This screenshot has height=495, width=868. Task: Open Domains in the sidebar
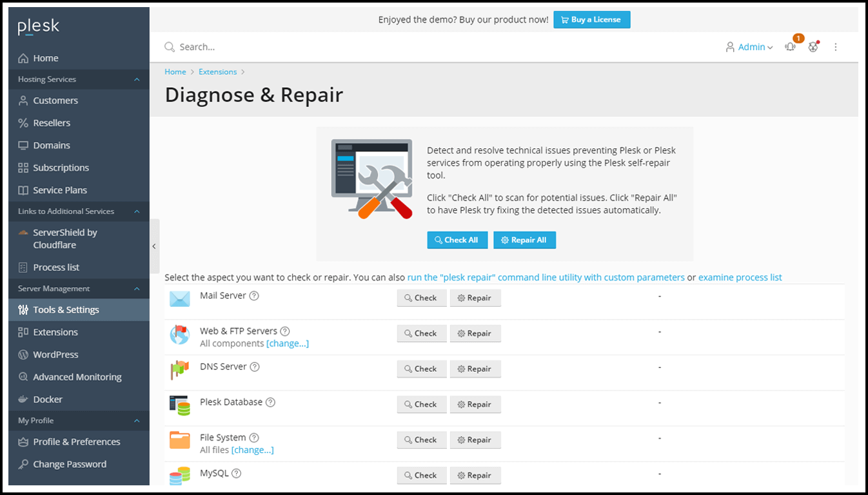click(x=79, y=146)
